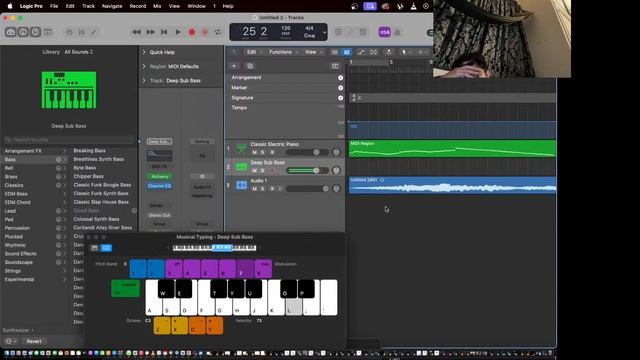This screenshot has height=360, width=640.
Task: Click the green sustain key in Musical Typing
Action: point(125,288)
